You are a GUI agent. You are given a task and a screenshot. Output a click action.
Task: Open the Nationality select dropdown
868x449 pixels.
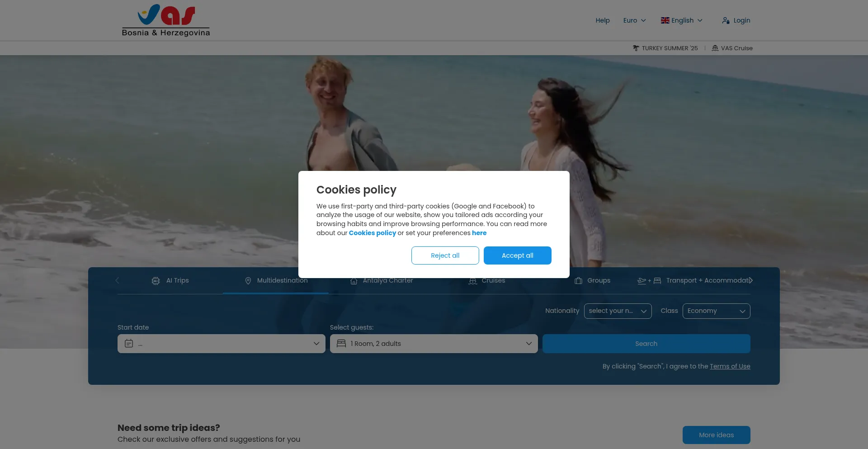click(618, 311)
